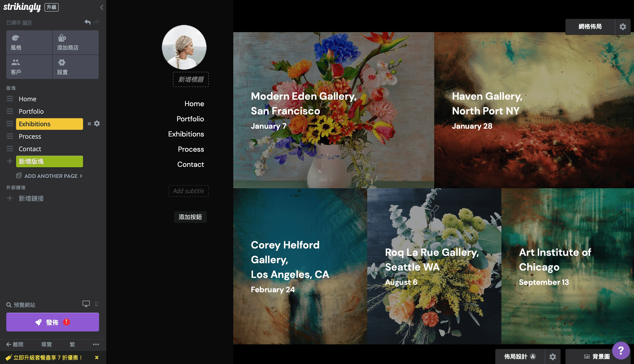Image resolution: width=634 pixels, height=364 pixels.
Task: Open Exhibitions section settings gear
Action: tap(97, 124)
